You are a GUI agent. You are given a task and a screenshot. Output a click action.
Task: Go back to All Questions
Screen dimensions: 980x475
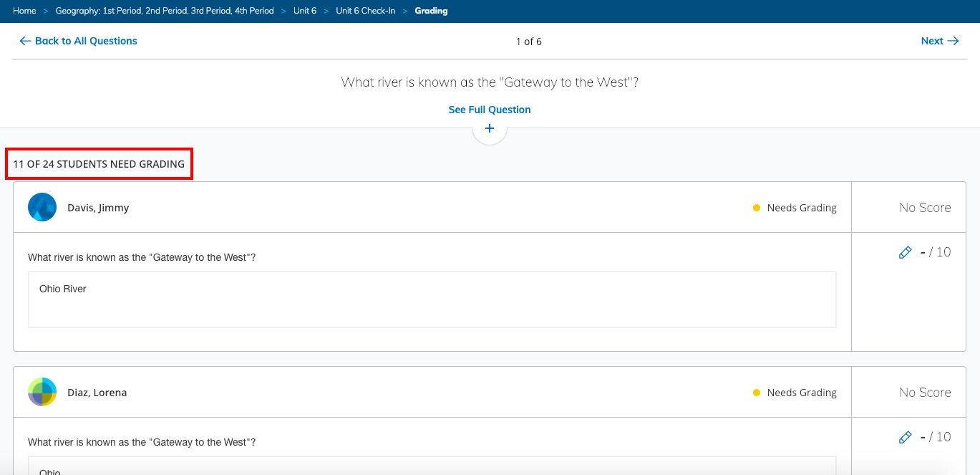point(79,41)
